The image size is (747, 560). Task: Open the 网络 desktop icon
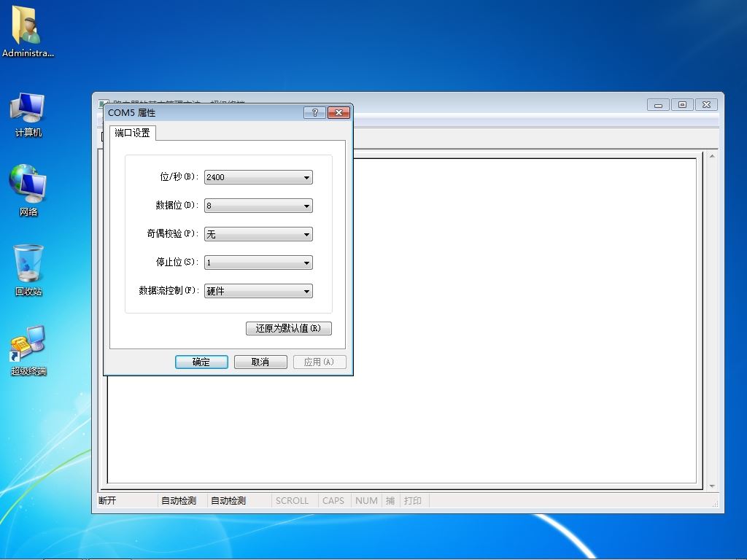[28, 190]
